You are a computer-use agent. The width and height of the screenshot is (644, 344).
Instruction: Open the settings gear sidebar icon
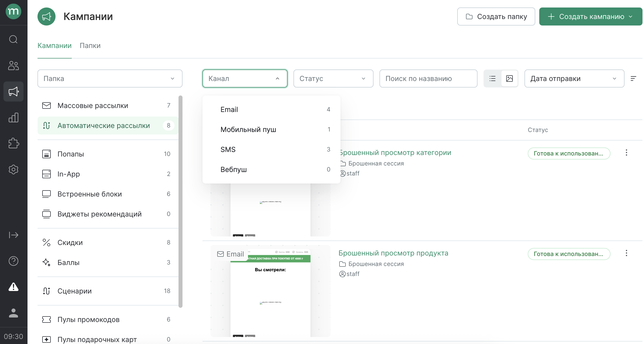pyautogui.click(x=13, y=169)
